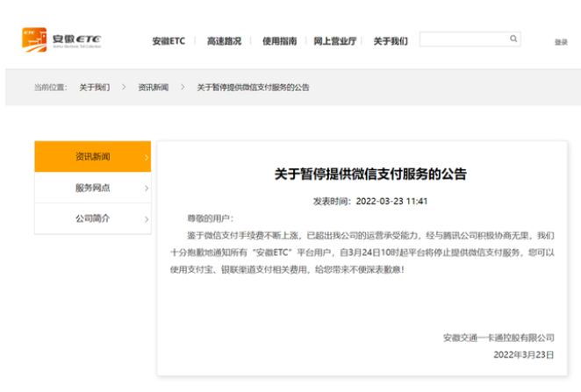Select the 资讯新闻 sidebar tab
The width and height of the screenshot is (581, 392).
point(93,157)
